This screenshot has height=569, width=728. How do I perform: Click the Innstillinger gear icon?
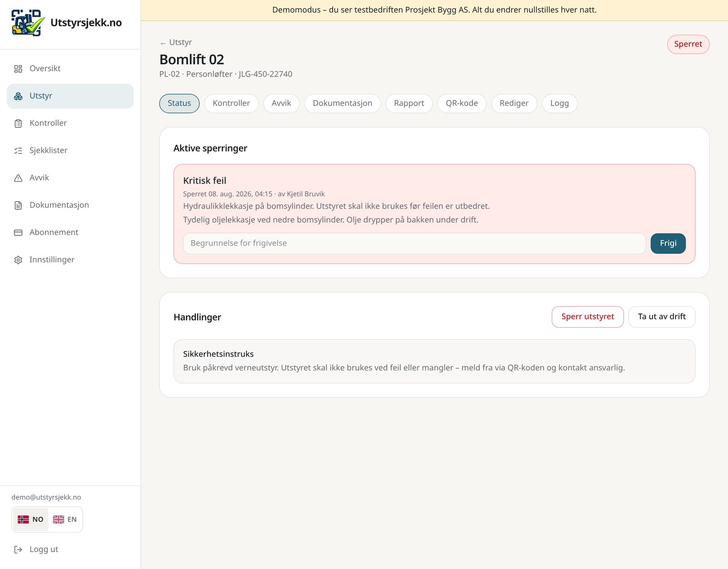tap(18, 260)
